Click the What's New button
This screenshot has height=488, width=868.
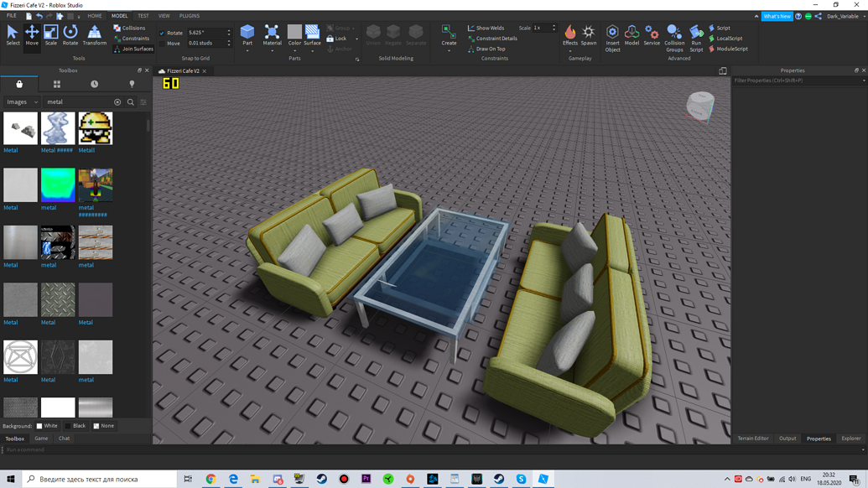[x=776, y=15]
